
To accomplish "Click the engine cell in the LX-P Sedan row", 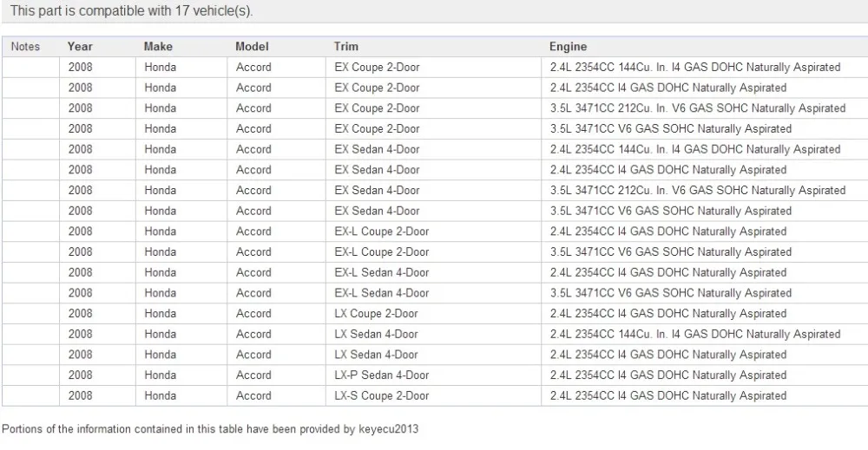I will pyautogui.click(x=705, y=375).
